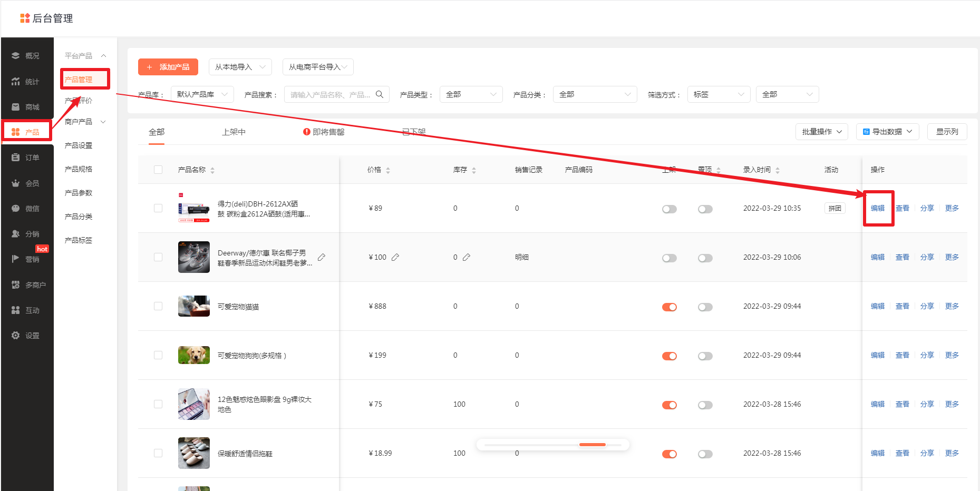980x491 pixels.
Task: Click 编辑 for the 得力 toner product
Action: [x=878, y=208]
